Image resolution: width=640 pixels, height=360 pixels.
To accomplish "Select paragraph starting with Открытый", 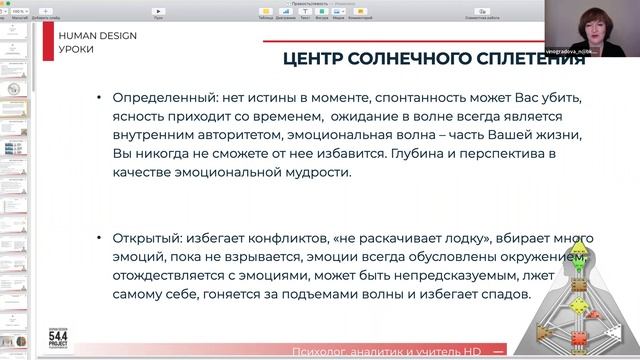I will pyautogui.click(x=353, y=266).
